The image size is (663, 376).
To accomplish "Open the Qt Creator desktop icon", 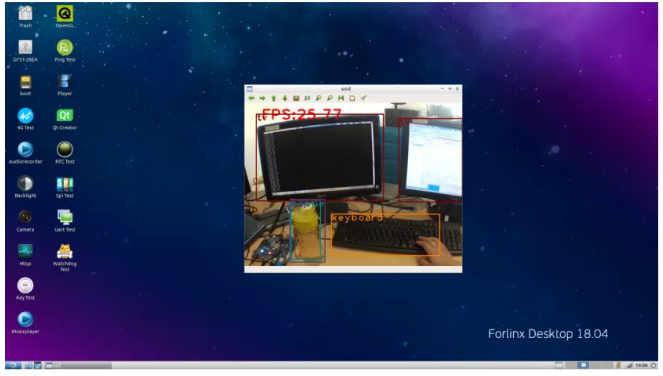I will [x=65, y=119].
